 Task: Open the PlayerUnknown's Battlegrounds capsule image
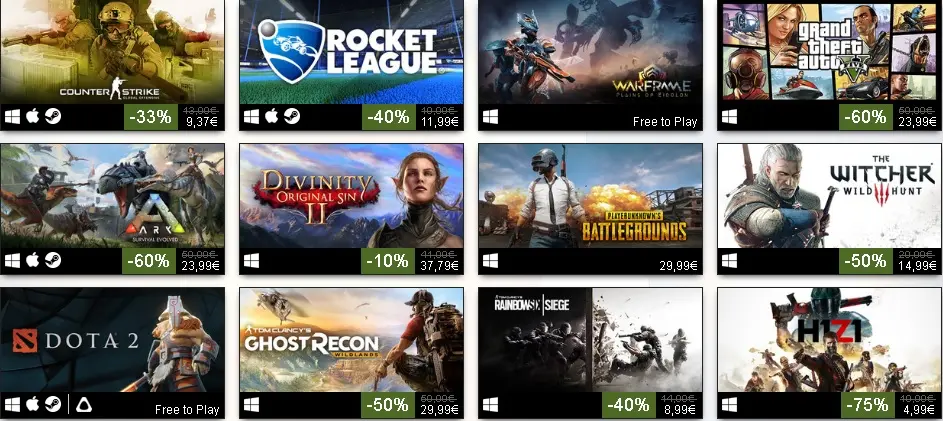tap(590, 195)
